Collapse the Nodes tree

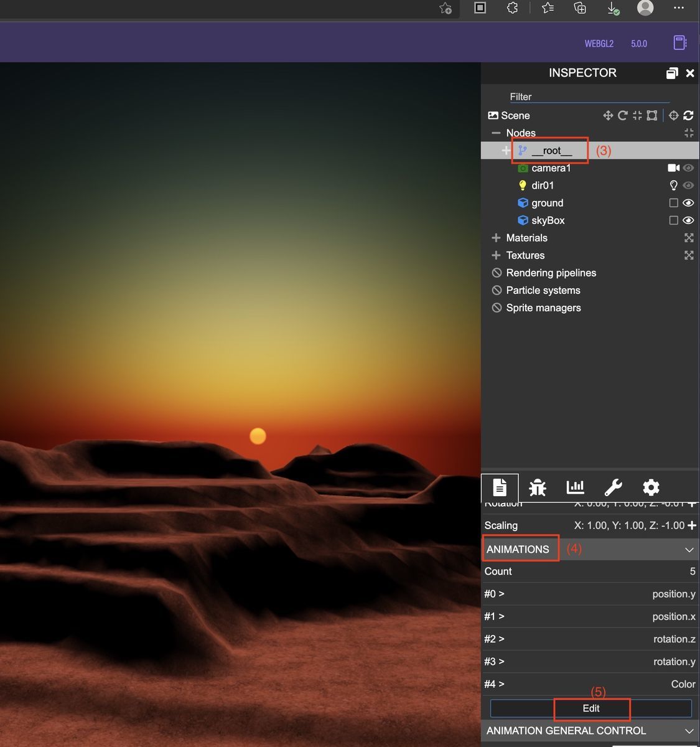496,133
